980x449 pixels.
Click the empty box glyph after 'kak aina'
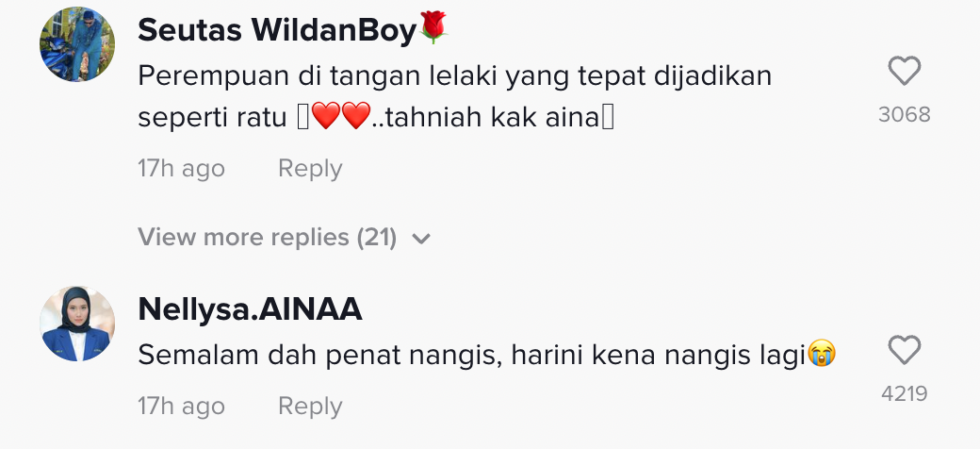(x=608, y=117)
